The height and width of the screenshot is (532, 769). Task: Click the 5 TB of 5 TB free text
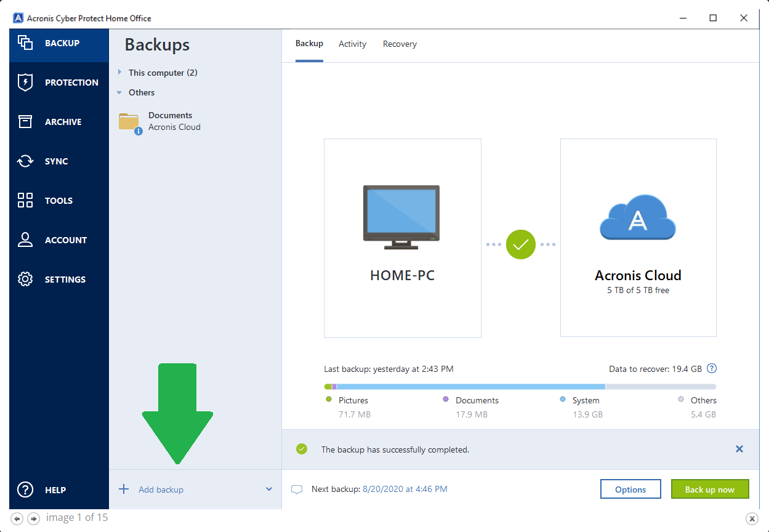point(638,290)
